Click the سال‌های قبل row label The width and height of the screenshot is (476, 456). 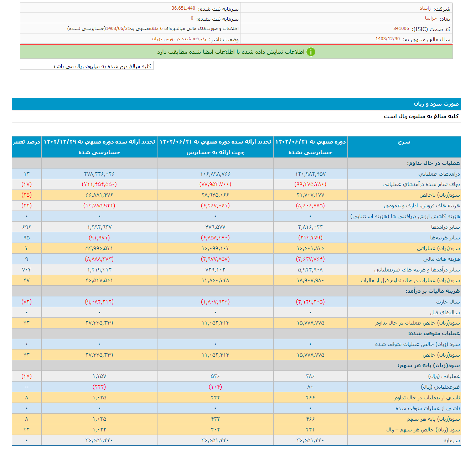[445, 312]
